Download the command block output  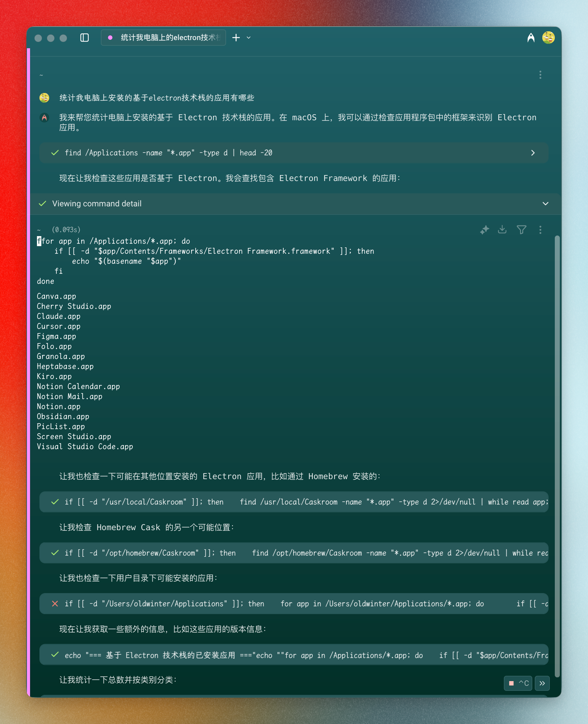(x=502, y=230)
